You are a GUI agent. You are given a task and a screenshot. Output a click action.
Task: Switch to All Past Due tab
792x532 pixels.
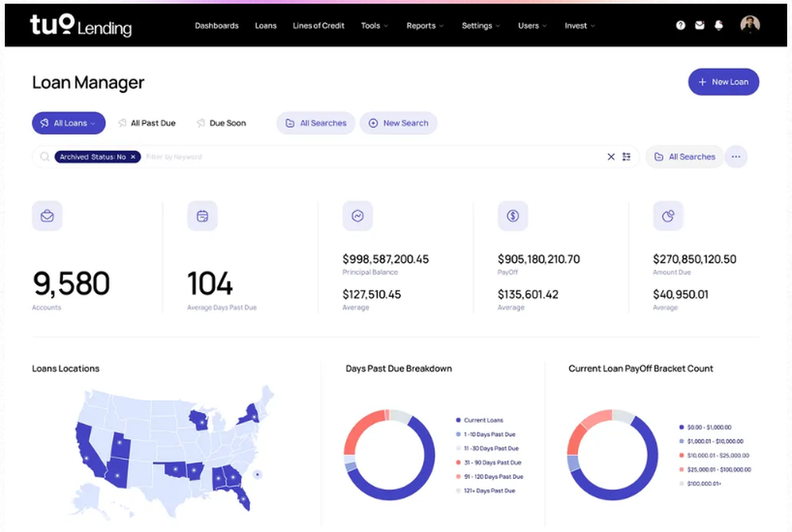click(147, 123)
